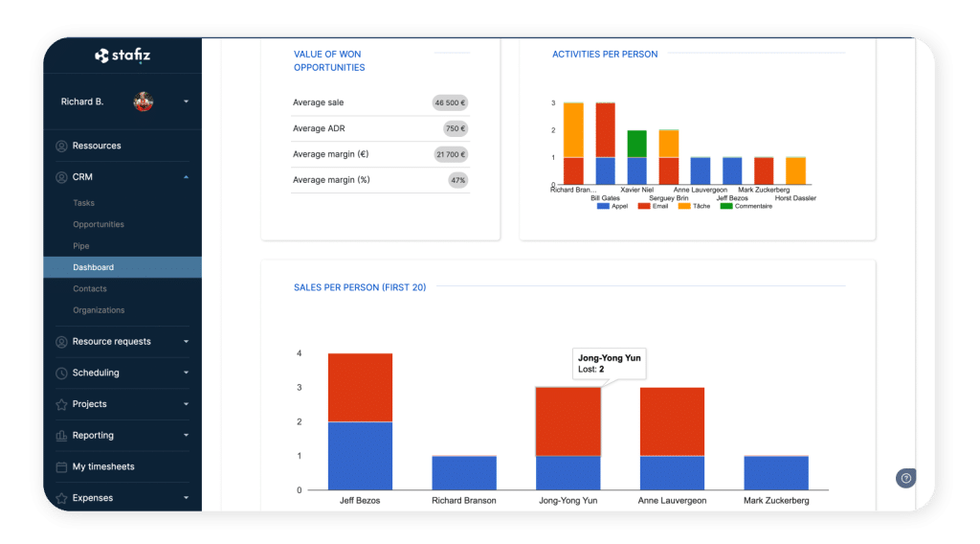The width and height of the screenshot is (980, 544).
Task: Expand the Expenses chevron
Action: [187, 498]
